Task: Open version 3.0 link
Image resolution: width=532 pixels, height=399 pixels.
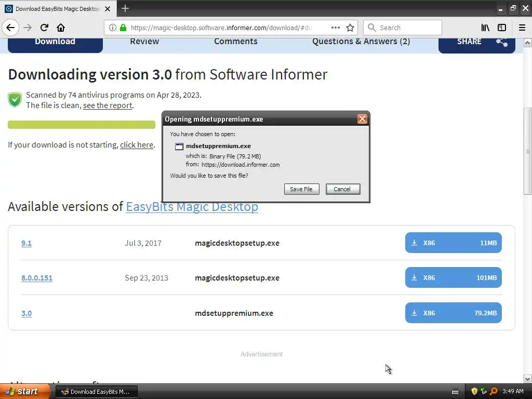Action: click(x=26, y=313)
